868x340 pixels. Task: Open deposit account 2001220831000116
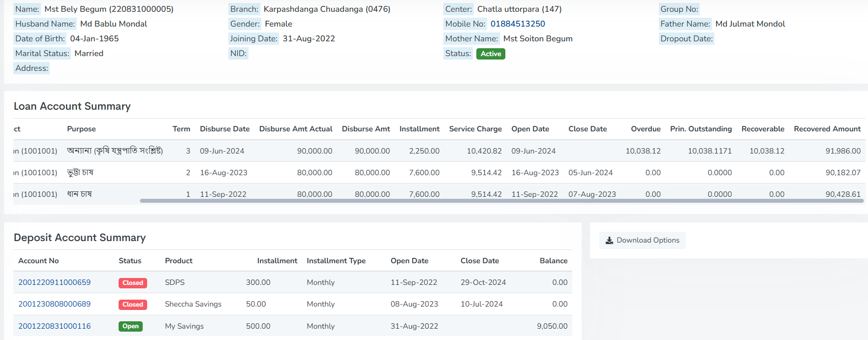coord(55,326)
